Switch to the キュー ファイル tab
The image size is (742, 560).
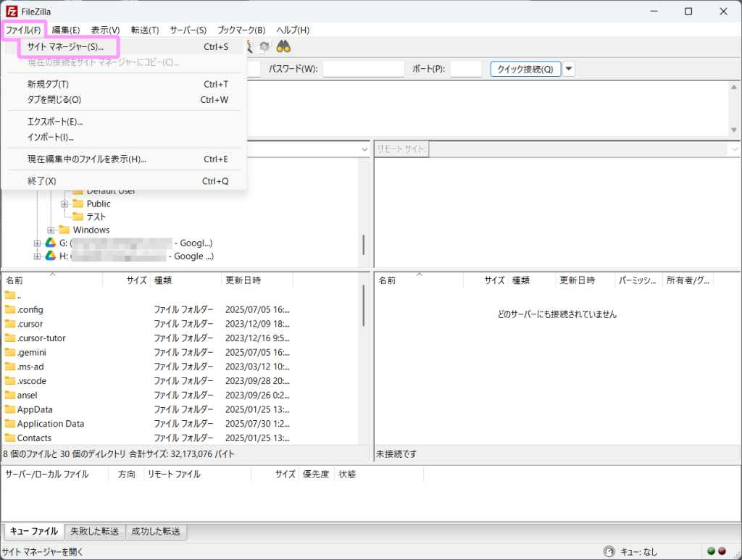tap(34, 531)
